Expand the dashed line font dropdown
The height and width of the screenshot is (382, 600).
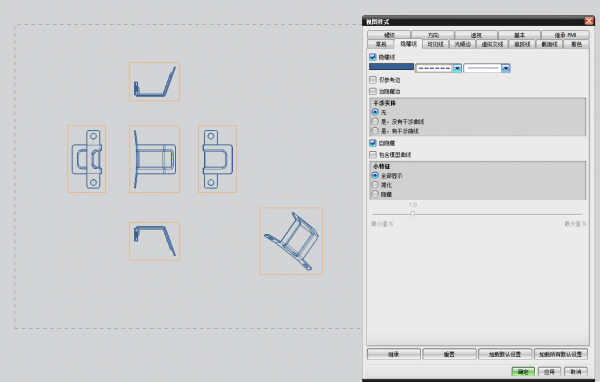457,68
